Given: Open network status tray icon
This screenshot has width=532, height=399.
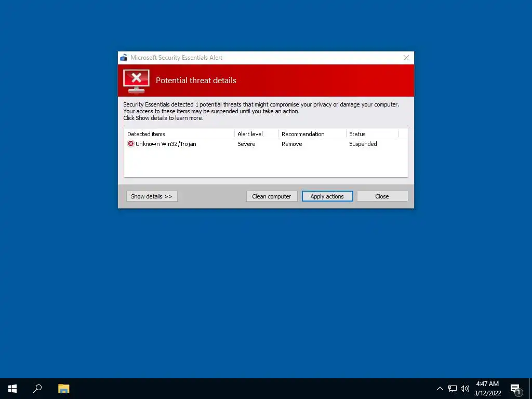Looking at the screenshot, I should pyautogui.click(x=453, y=389).
